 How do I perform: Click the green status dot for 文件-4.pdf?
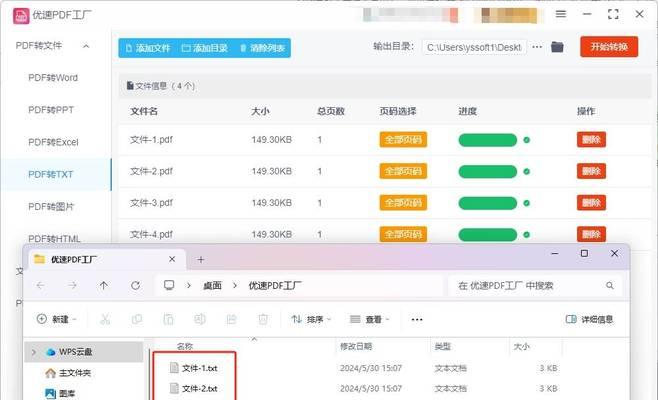coord(526,235)
